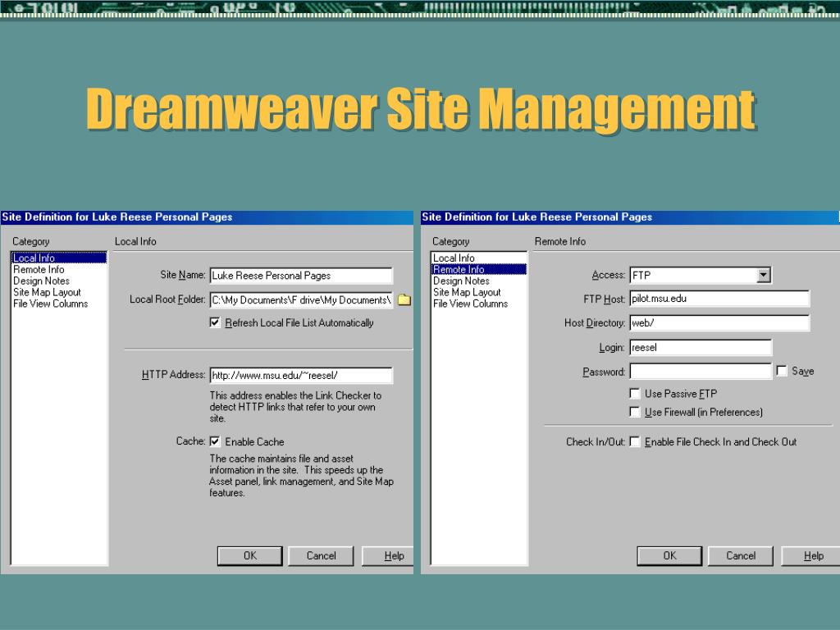Click the Login field containing reesel

[701, 347]
